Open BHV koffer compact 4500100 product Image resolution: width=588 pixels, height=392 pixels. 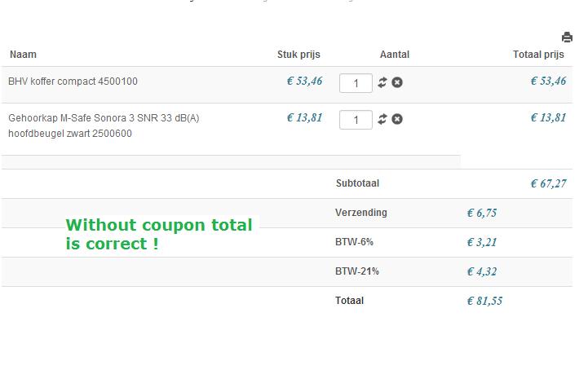point(73,81)
